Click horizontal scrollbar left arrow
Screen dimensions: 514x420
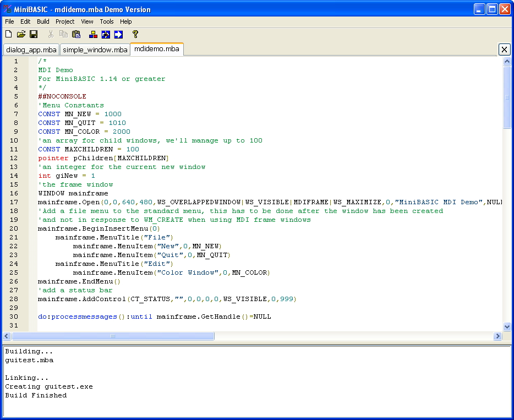7,336
